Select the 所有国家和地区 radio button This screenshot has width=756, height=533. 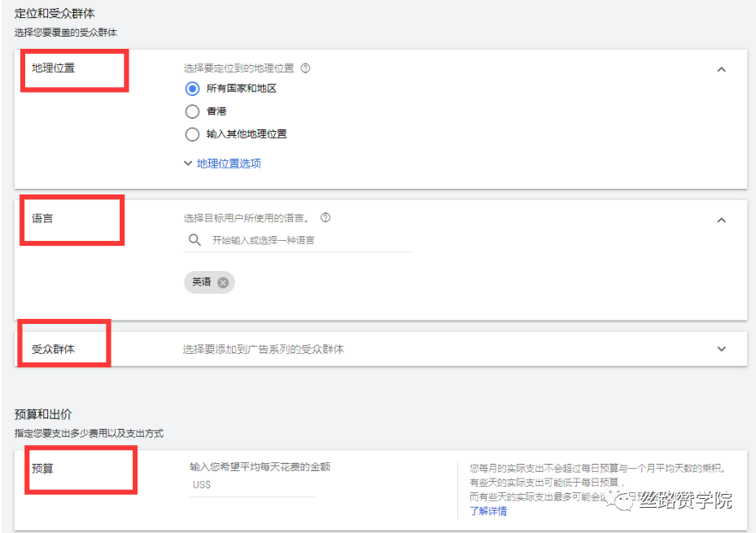tap(190, 90)
